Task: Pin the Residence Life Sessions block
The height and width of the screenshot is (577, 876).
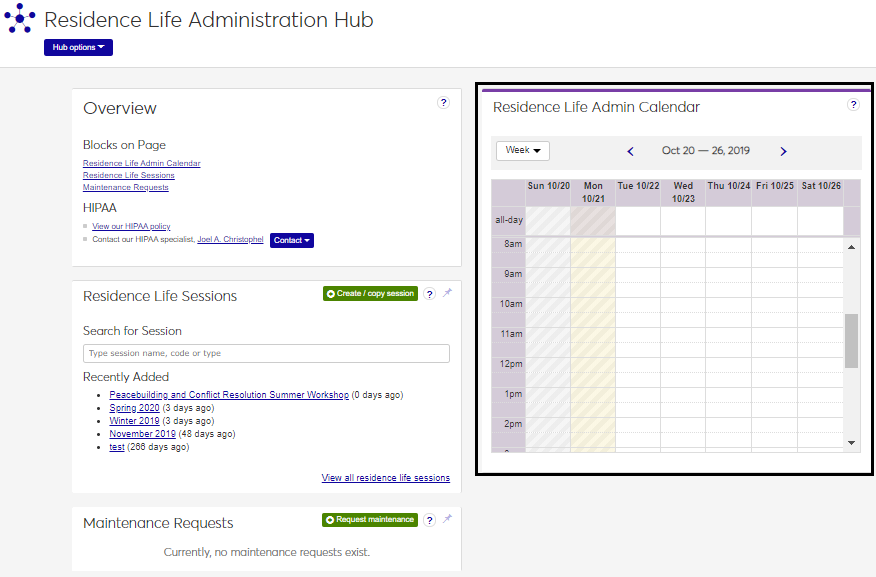Action: tap(447, 293)
